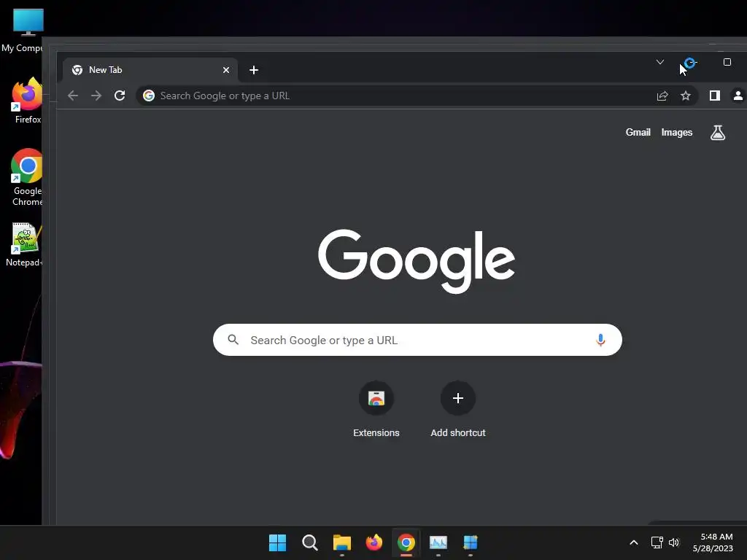The width and height of the screenshot is (747, 560).
Task: Open the Windows Start menu
Action: click(277, 542)
